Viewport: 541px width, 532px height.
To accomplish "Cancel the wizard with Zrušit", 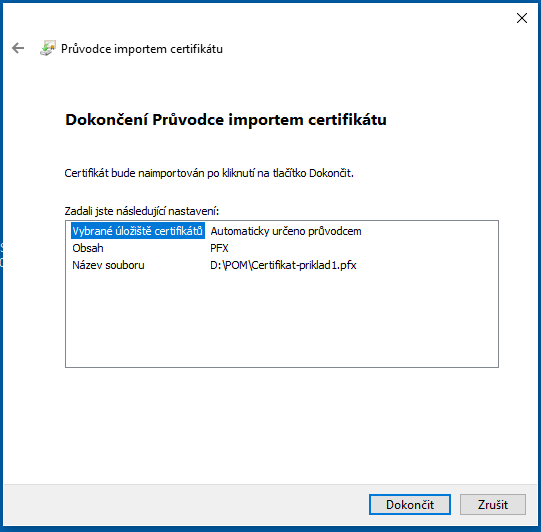I will click(493, 504).
